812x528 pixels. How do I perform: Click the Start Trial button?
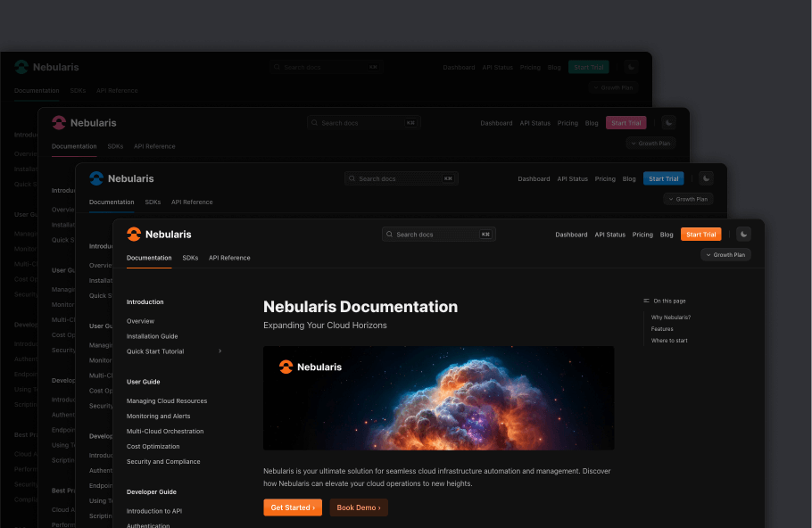(700, 234)
